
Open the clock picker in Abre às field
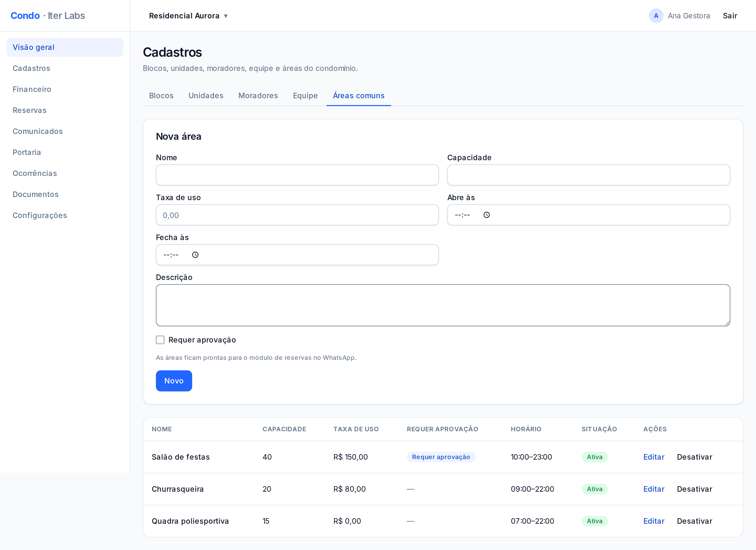pos(487,215)
